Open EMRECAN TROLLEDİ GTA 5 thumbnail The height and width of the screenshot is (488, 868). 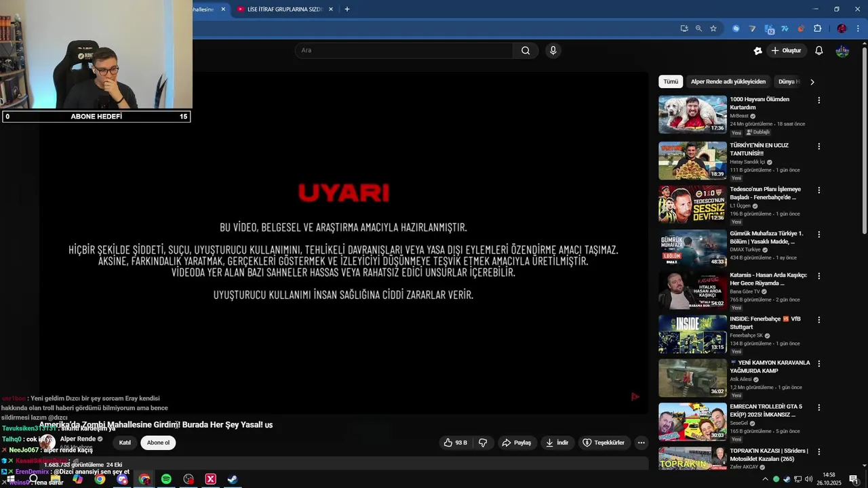pyautogui.click(x=692, y=422)
